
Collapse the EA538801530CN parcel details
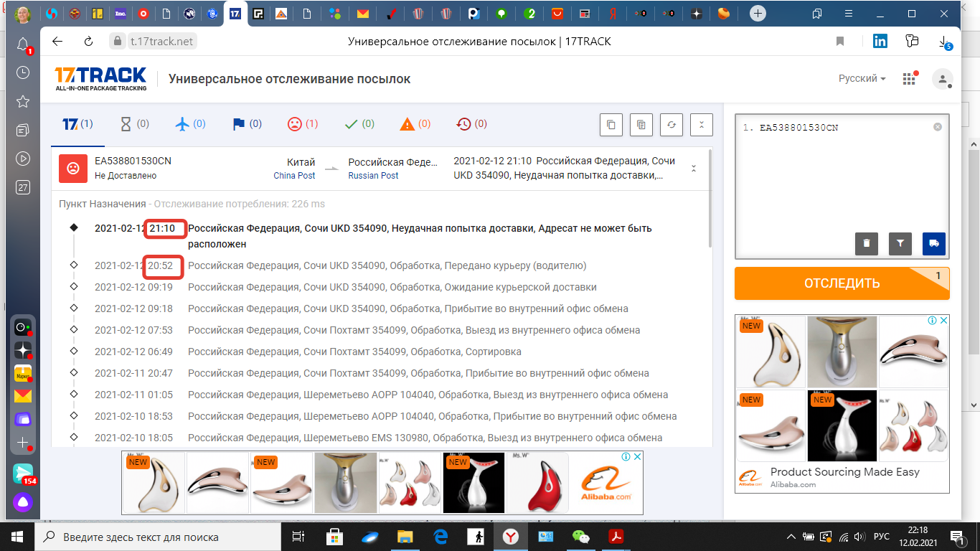[694, 169]
